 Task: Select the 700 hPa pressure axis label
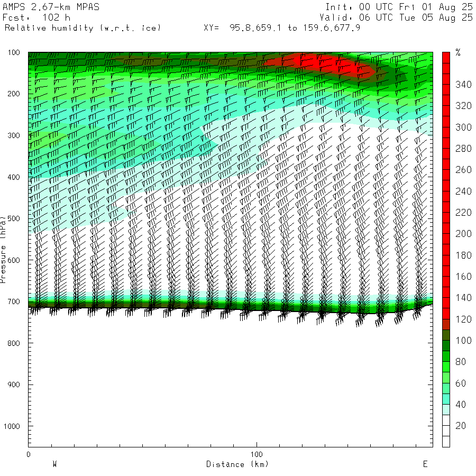(x=14, y=302)
